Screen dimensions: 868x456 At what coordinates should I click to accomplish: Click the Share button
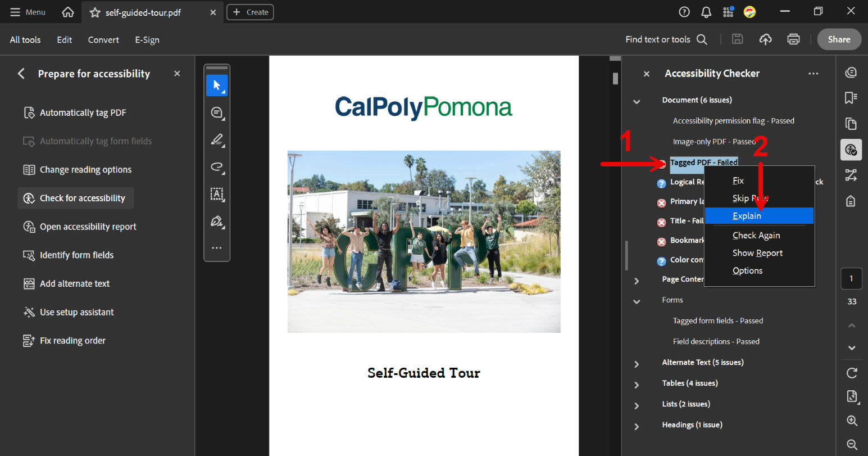[x=839, y=39]
